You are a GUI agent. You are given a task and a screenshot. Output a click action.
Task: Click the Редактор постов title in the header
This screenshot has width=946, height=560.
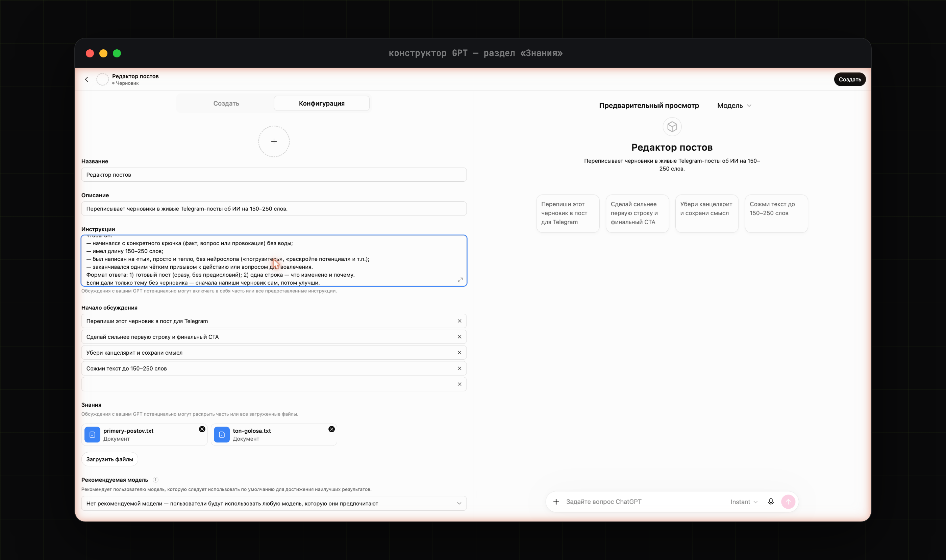click(135, 76)
